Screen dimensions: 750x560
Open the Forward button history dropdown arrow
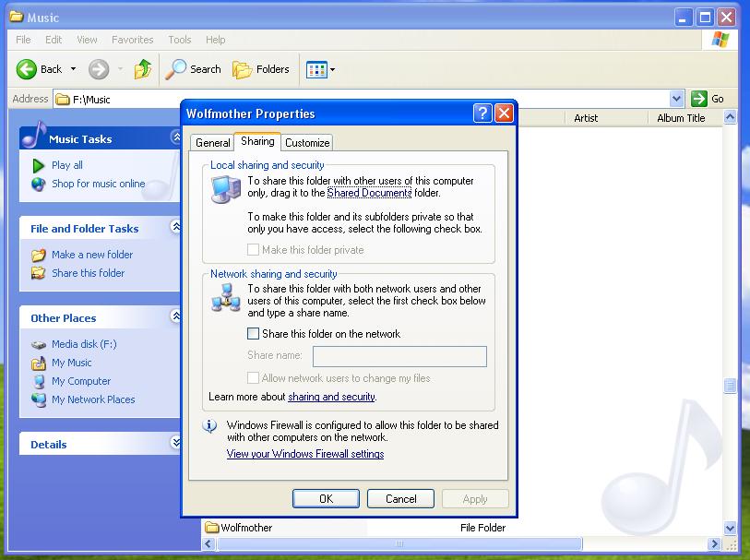(121, 69)
